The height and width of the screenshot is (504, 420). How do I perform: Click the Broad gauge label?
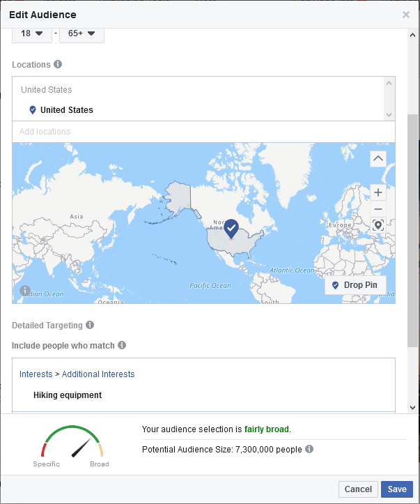[100, 464]
